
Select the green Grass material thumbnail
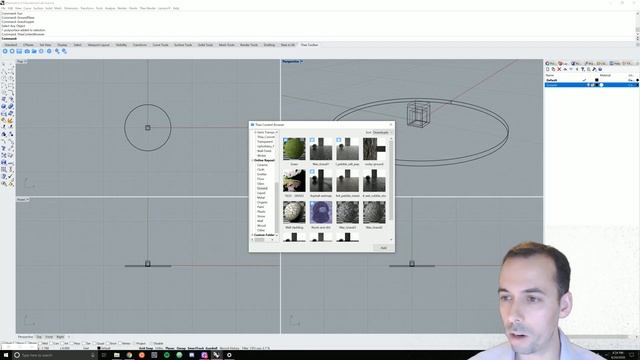[294, 149]
